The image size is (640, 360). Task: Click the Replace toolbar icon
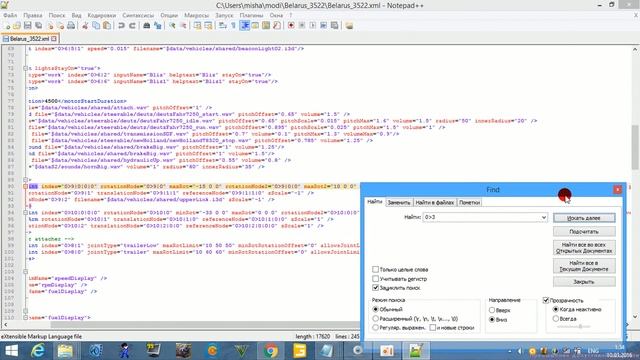coord(158,26)
